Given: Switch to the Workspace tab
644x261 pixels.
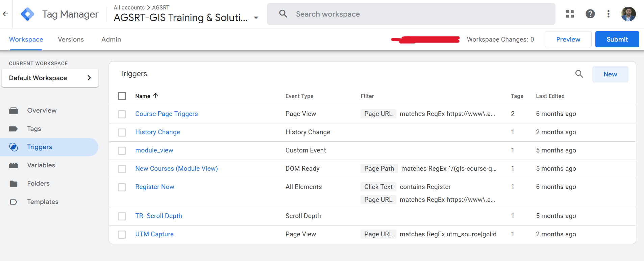Looking at the screenshot, I should coord(26,40).
